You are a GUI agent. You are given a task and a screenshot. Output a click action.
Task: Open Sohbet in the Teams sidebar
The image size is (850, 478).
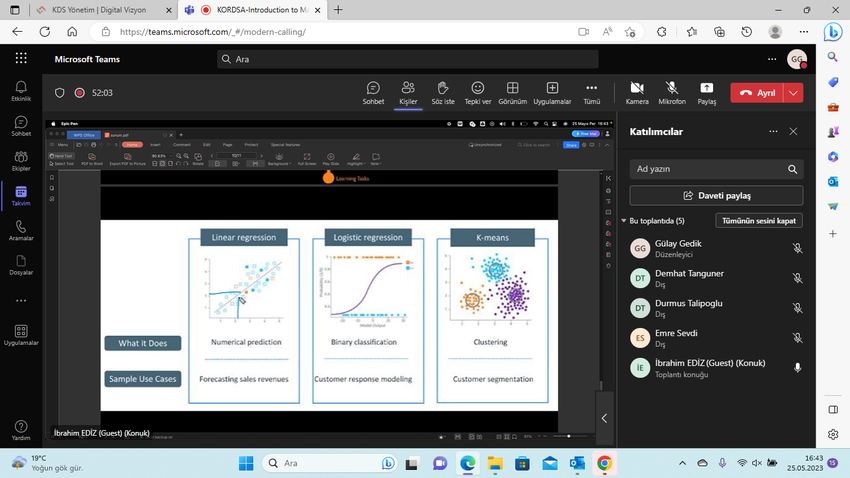pyautogui.click(x=21, y=126)
